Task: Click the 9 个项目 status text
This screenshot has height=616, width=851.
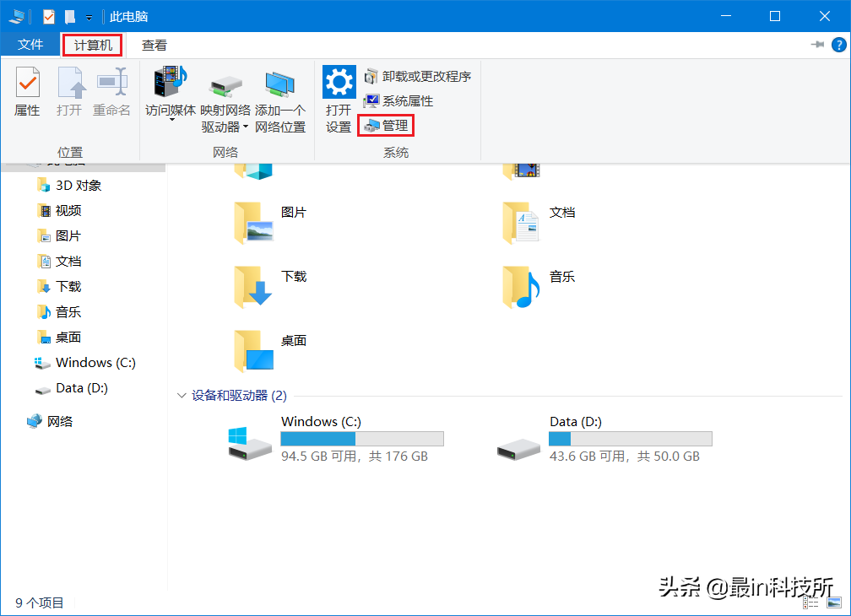Action: tap(40, 603)
